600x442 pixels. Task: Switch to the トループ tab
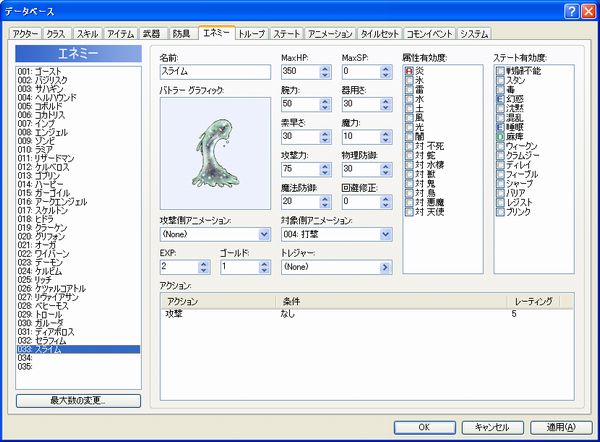coord(251,34)
